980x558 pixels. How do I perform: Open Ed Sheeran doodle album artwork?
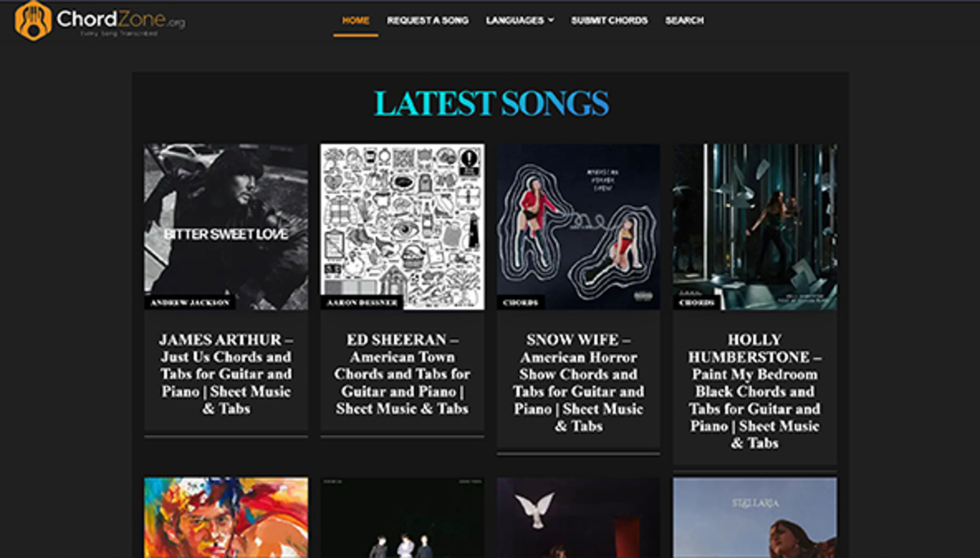tap(402, 226)
